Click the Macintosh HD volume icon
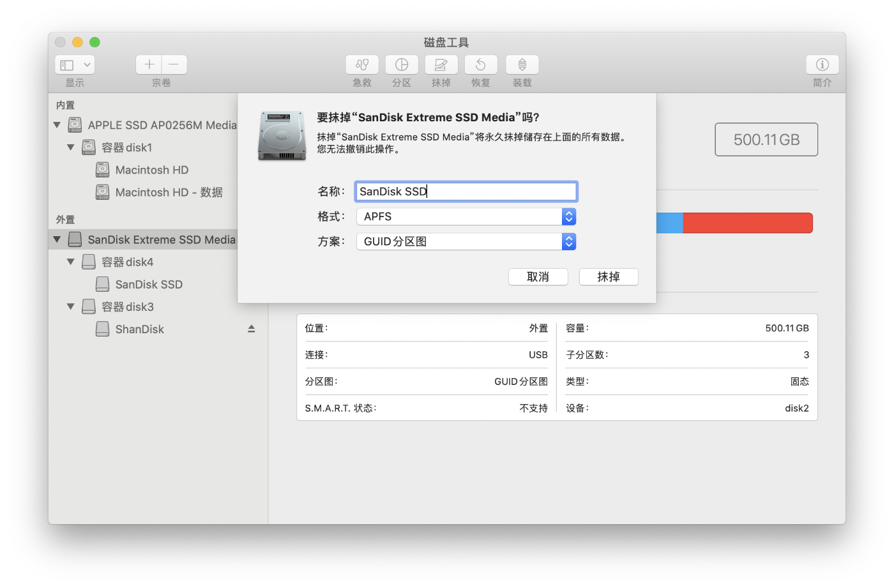 (x=102, y=170)
